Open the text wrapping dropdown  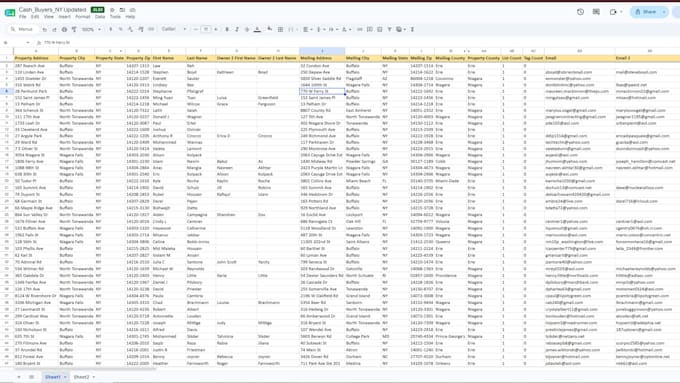coord(332,29)
